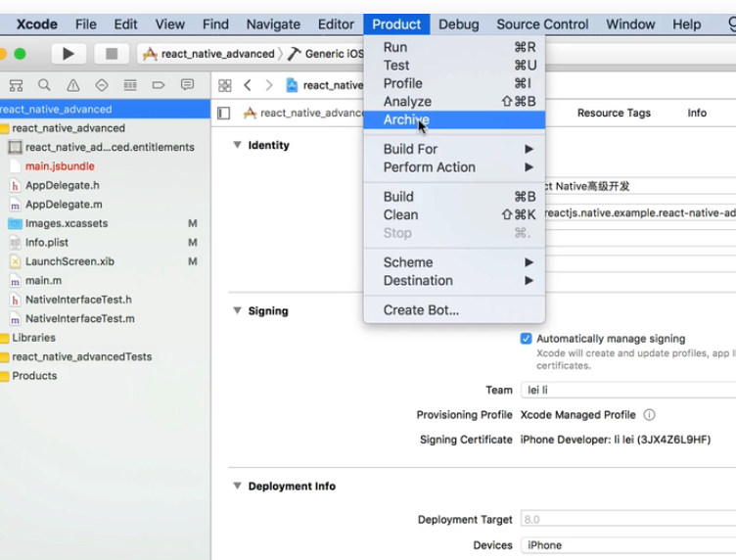Expand the Destination submenu

pos(454,281)
